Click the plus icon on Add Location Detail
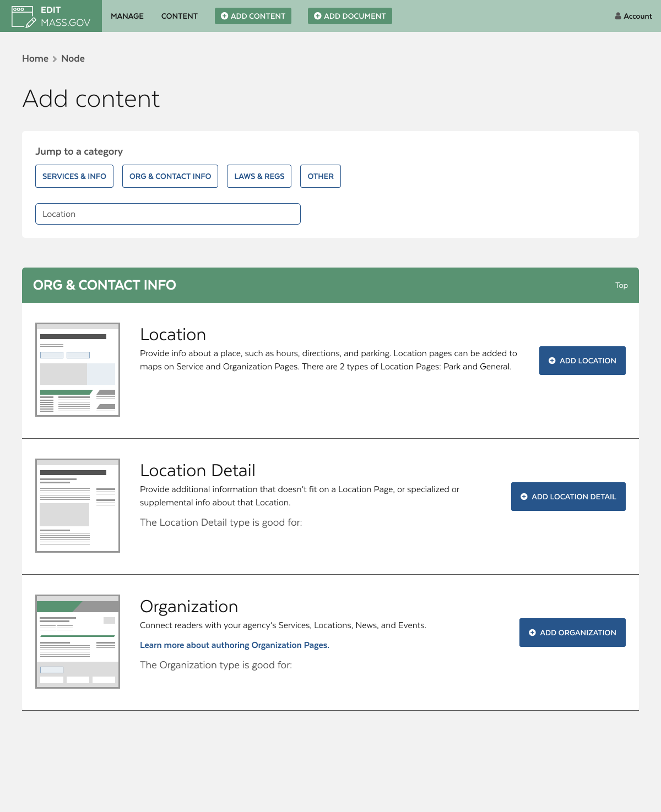The image size is (661, 812). (x=524, y=496)
